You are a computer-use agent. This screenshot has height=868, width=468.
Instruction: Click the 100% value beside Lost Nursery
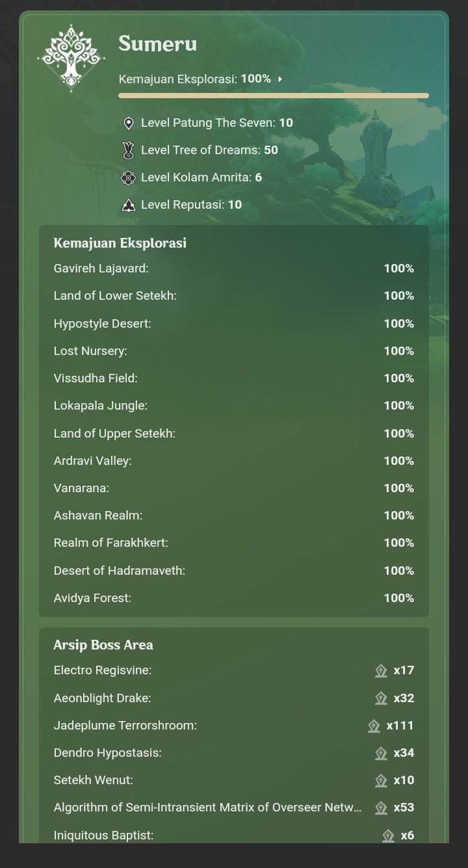pos(398,350)
